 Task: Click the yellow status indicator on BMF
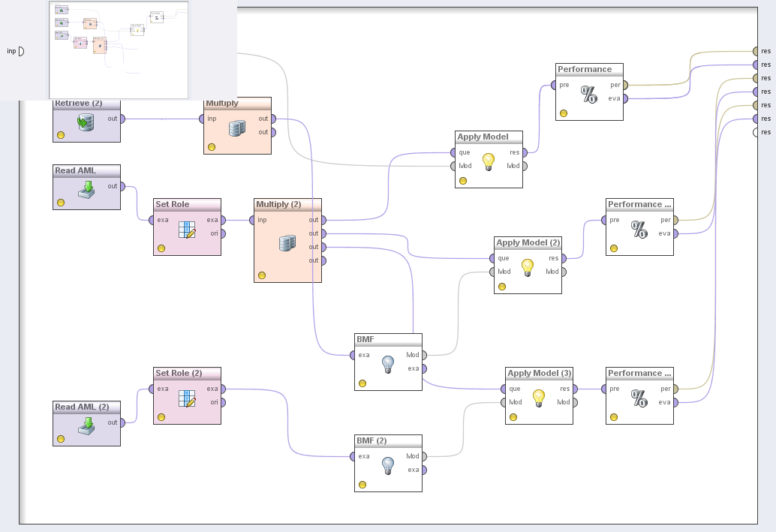point(362,383)
